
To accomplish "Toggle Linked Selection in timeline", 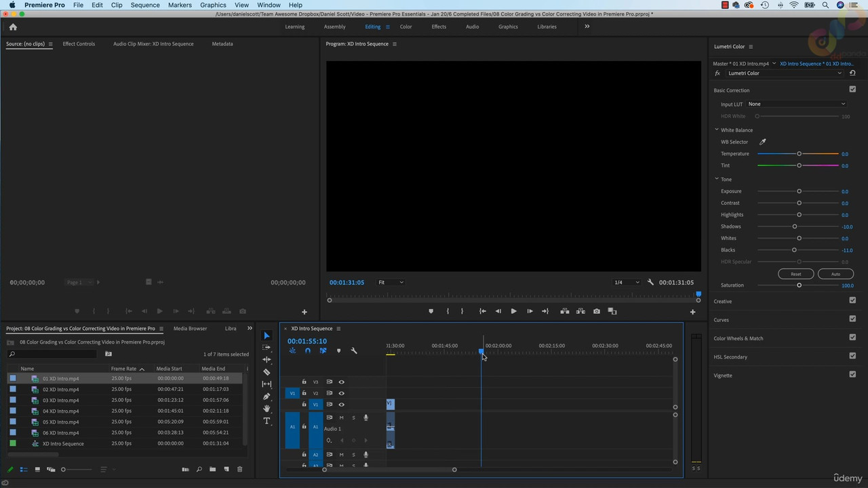I will point(323,350).
